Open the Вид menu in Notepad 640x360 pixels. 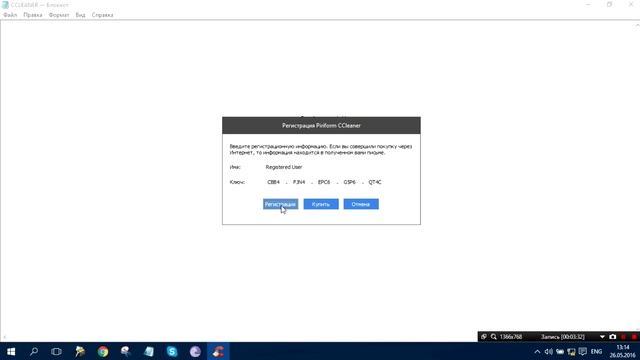(80, 15)
